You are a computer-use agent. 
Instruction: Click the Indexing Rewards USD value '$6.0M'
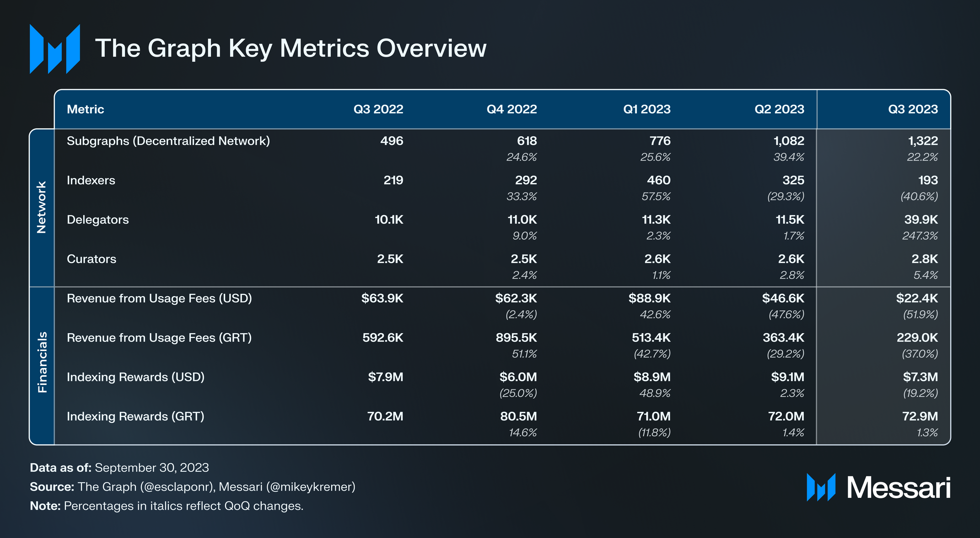tap(518, 377)
